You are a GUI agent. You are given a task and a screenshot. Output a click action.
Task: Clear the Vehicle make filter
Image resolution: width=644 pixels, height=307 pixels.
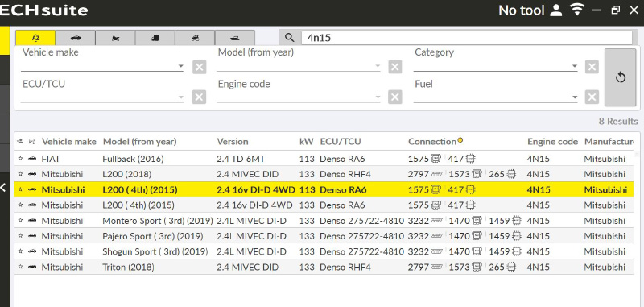pos(199,67)
